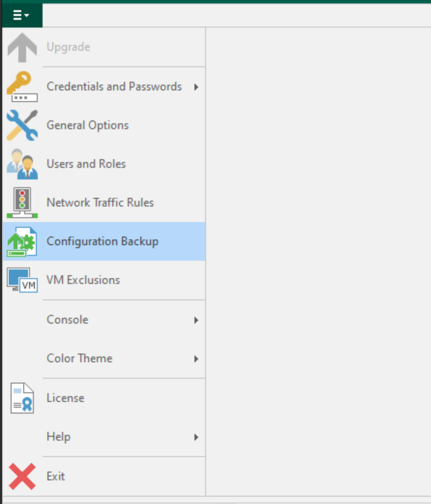Click the traffic light Network Traffic Rules icon
The image size is (431, 504).
22,203
